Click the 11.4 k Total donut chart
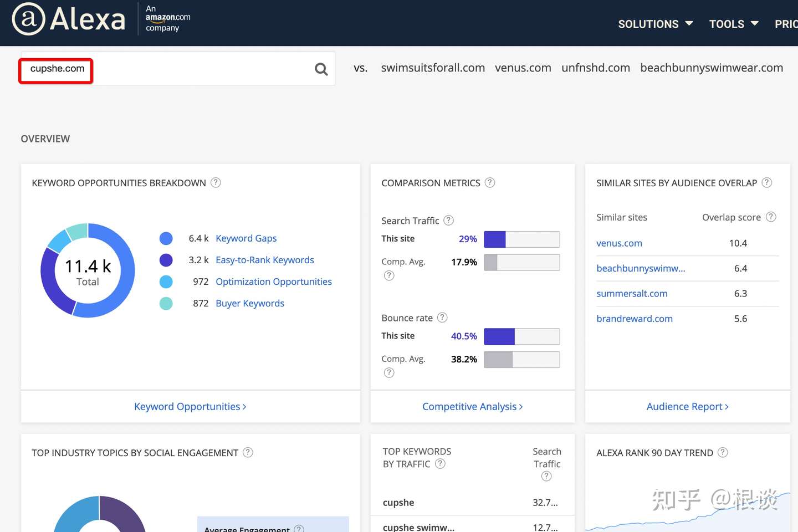The height and width of the screenshot is (532, 798). [x=88, y=270]
